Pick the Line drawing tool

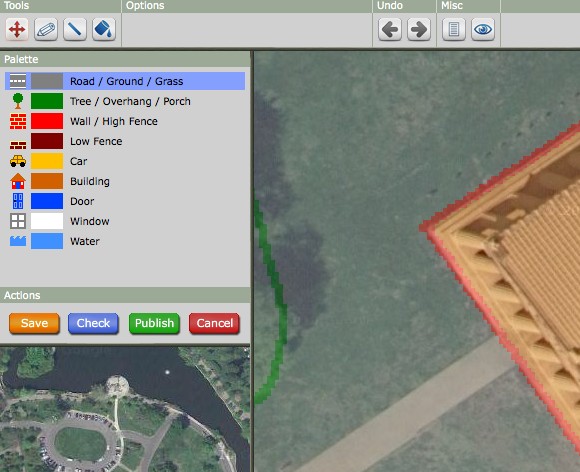pos(75,29)
